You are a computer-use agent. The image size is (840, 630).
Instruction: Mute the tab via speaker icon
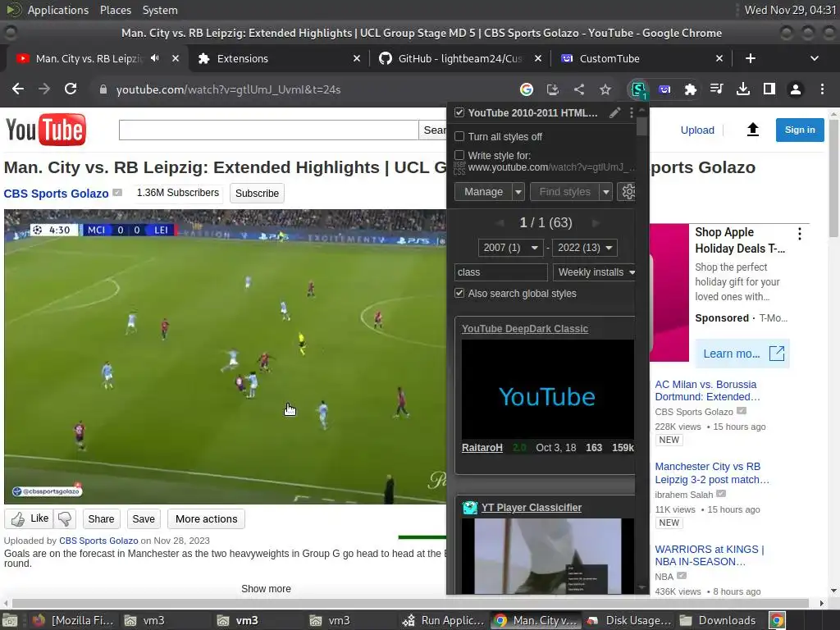[x=155, y=58]
